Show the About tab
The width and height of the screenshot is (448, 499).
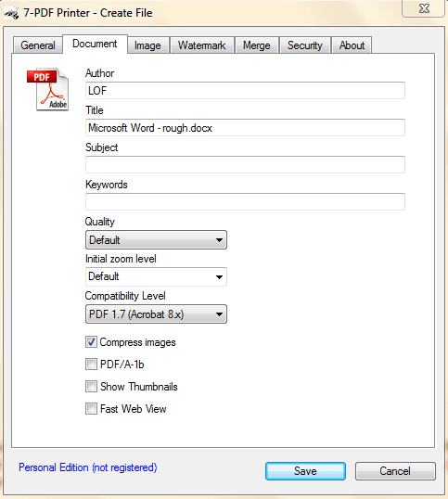pyautogui.click(x=352, y=45)
